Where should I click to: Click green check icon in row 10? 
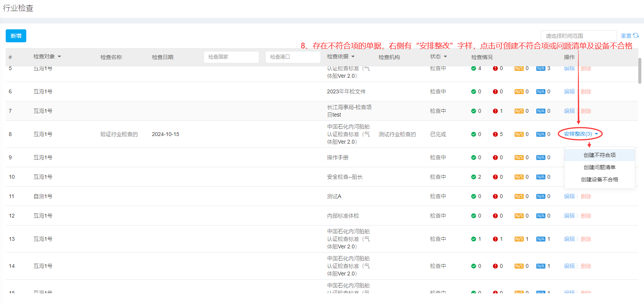473,177
